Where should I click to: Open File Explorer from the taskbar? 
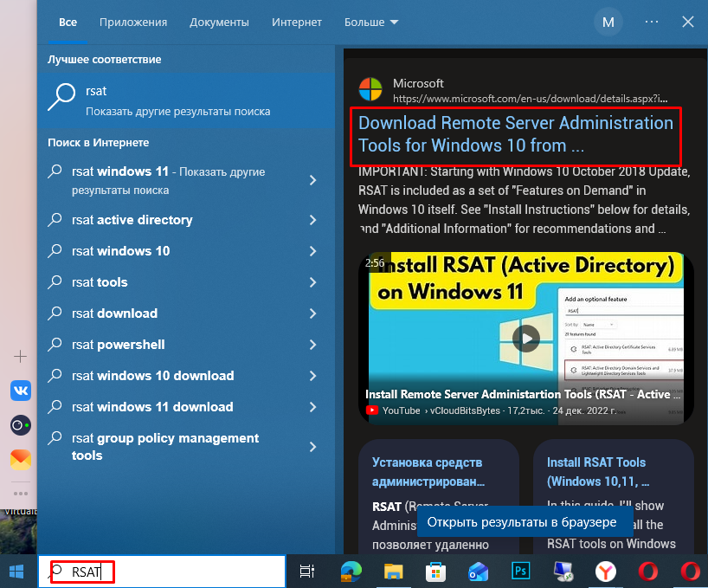point(394,572)
